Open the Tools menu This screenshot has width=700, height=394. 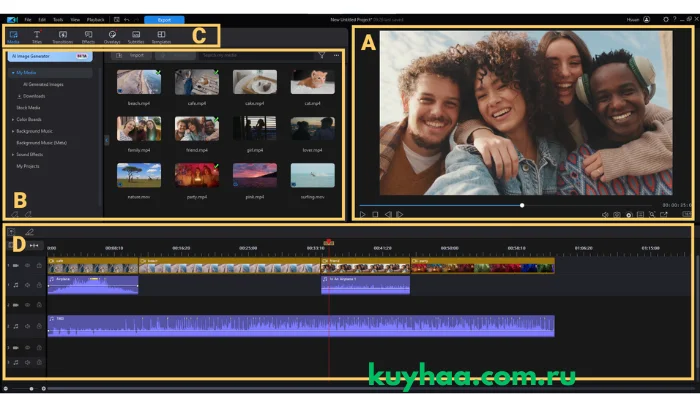(58, 20)
